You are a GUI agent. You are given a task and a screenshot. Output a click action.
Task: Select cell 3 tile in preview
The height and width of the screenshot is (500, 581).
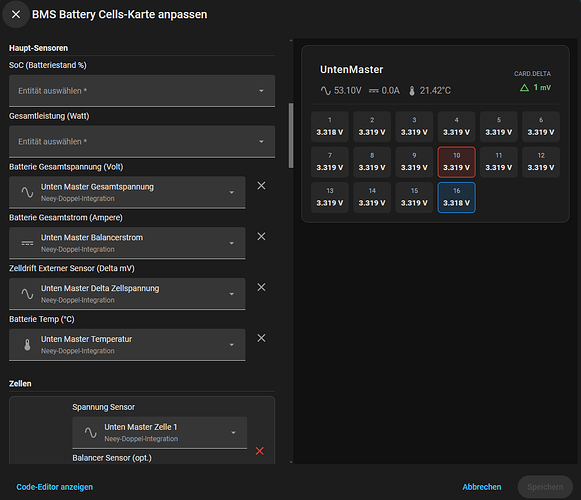click(x=414, y=126)
